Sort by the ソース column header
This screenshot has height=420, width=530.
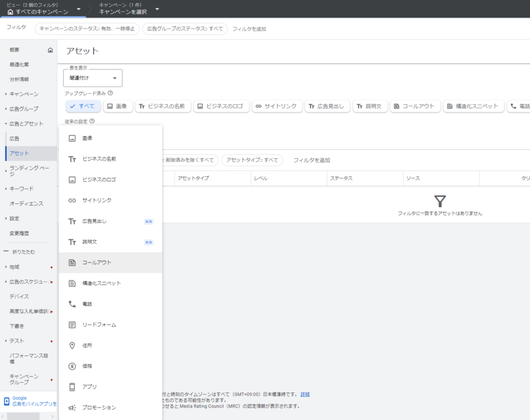413,178
